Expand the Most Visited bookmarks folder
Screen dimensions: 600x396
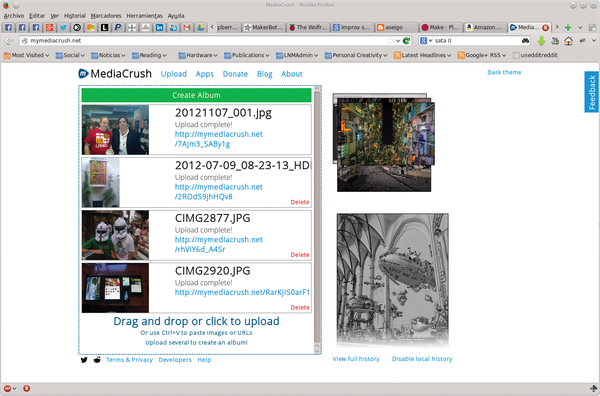26,55
